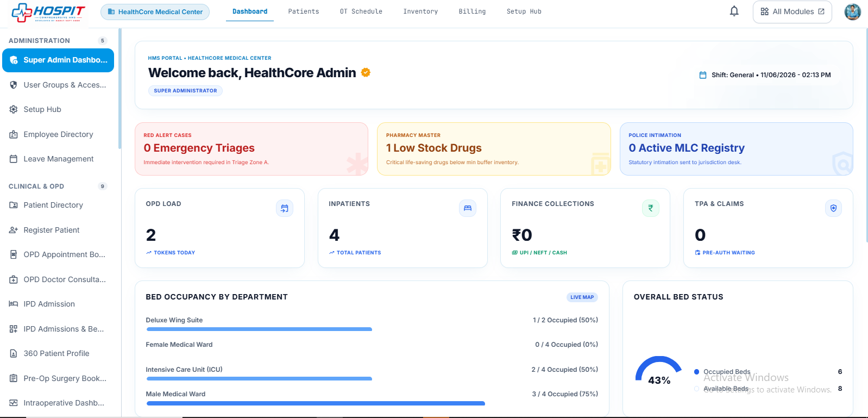Click the verified badge beside HealthCore Admin
The width and height of the screenshot is (868, 418).
(366, 72)
